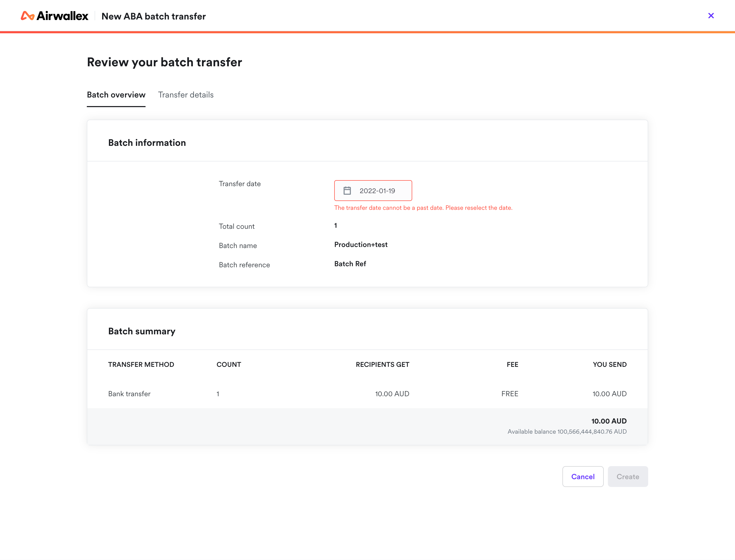Click the Batch summary heading

click(142, 331)
